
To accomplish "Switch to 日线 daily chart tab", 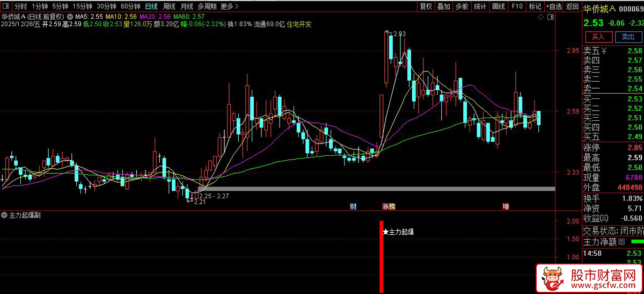I will pyautogui.click(x=151, y=6).
